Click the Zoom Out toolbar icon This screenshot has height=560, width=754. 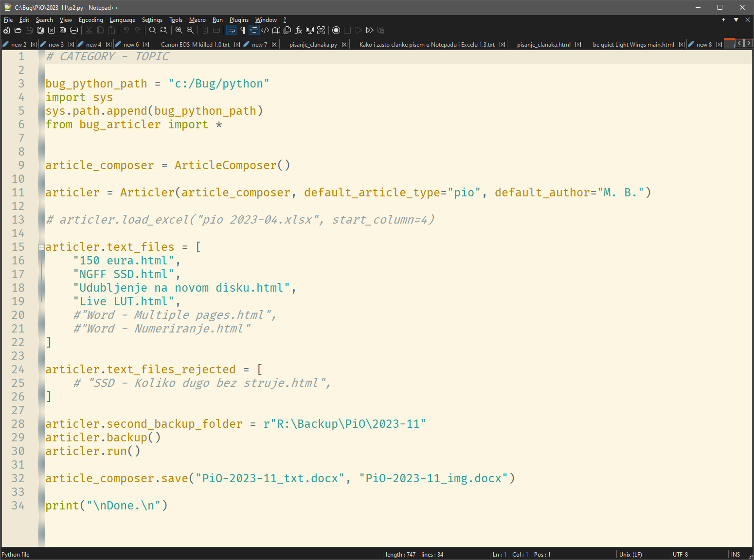click(x=190, y=30)
